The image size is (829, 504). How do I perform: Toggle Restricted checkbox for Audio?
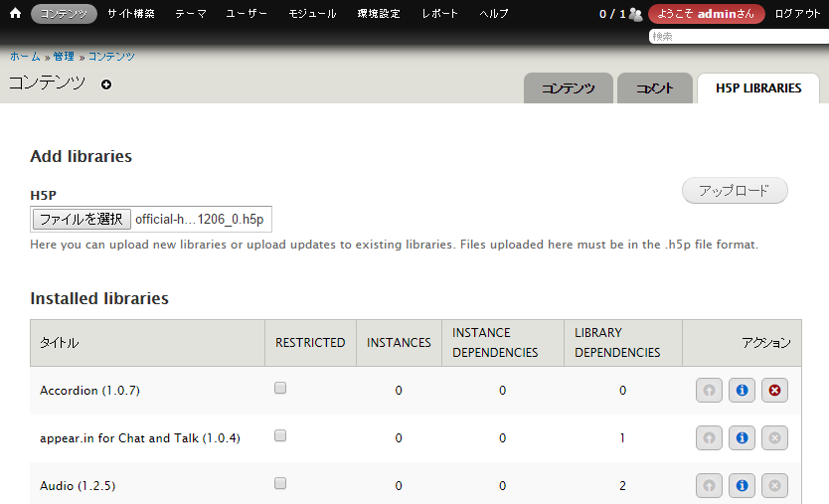(280, 483)
